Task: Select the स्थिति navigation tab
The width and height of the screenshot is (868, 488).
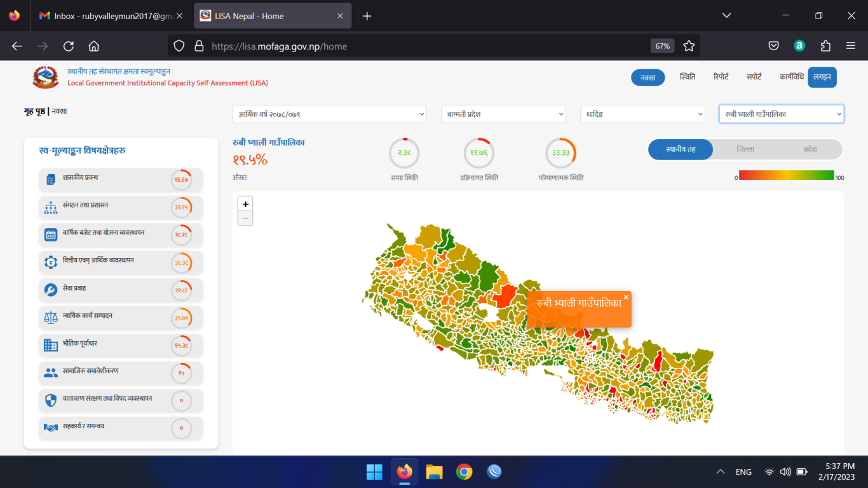Action: pos(687,77)
